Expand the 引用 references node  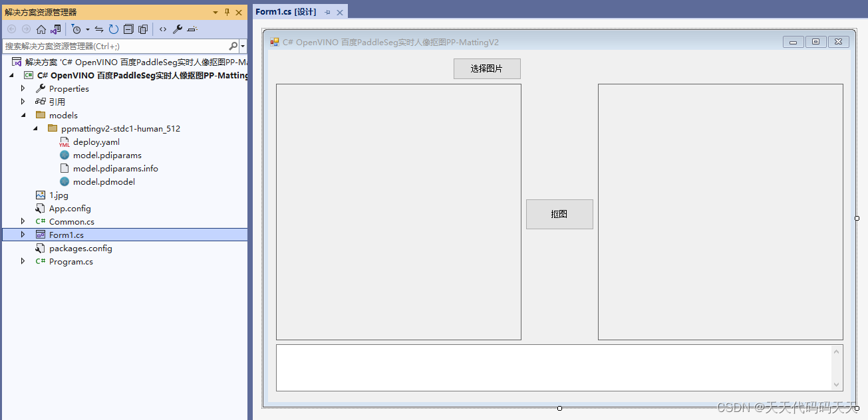pos(23,102)
